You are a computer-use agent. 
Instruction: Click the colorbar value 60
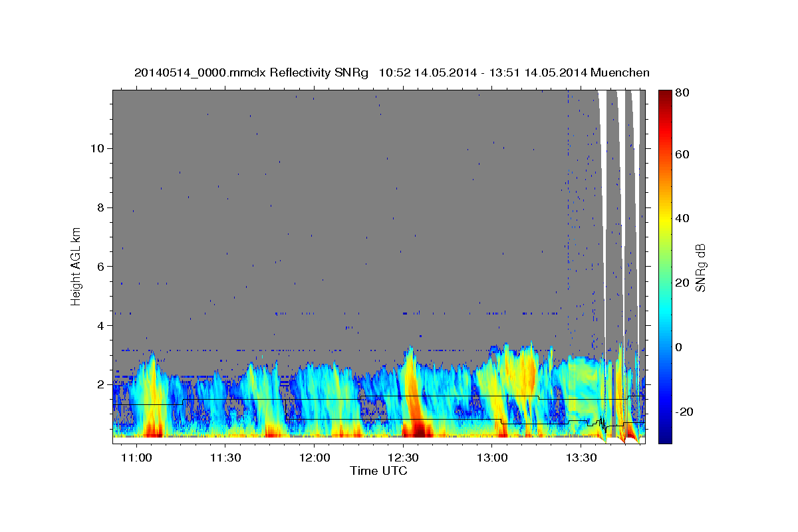click(684, 154)
